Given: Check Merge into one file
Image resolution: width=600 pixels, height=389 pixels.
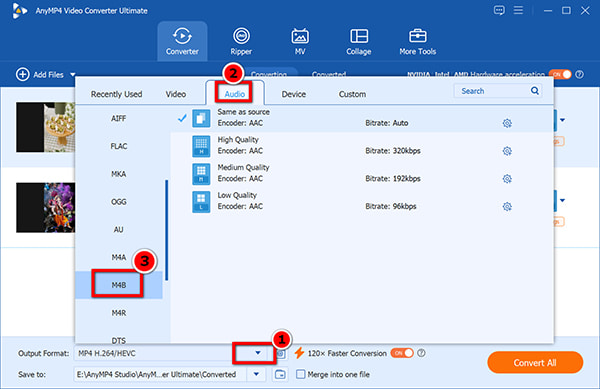Looking at the screenshot, I should [301, 374].
